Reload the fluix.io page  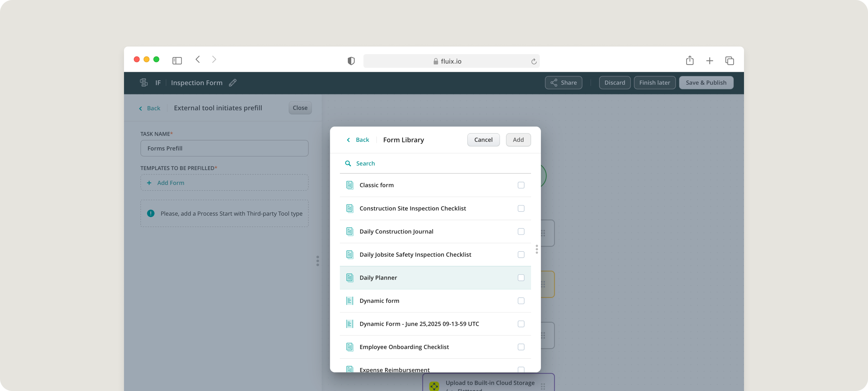pyautogui.click(x=534, y=61)
